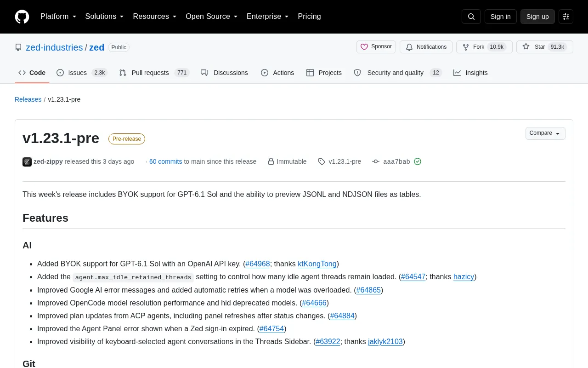Switch to the Code tab
This screenshot has height=368, width=588.
[x=32, y=73]
